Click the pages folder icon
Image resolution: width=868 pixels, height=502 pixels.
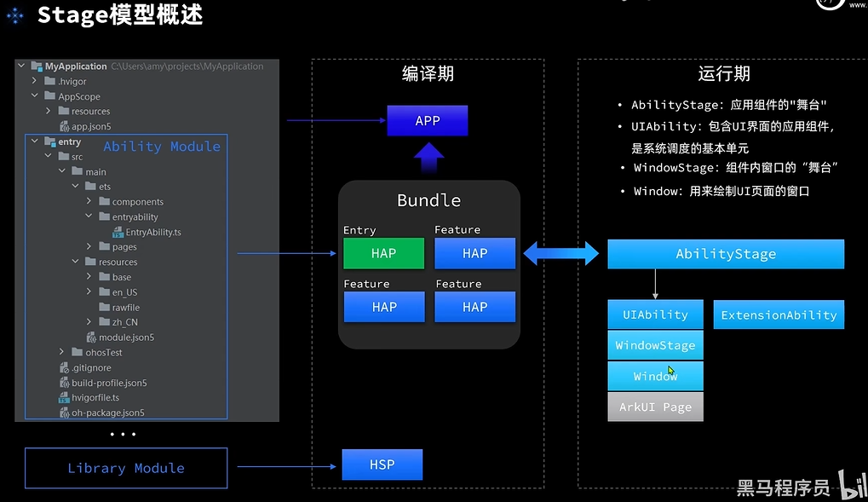pyautogui.click(x=104, y=246)
